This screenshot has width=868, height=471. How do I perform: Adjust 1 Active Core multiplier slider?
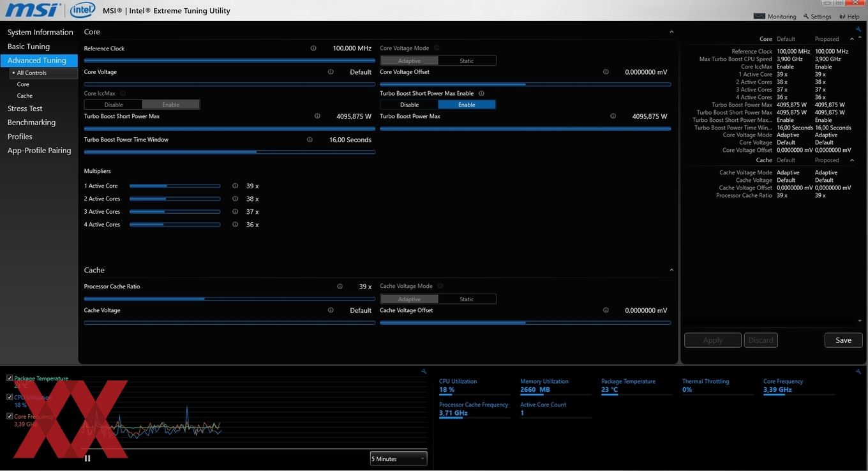175,186
